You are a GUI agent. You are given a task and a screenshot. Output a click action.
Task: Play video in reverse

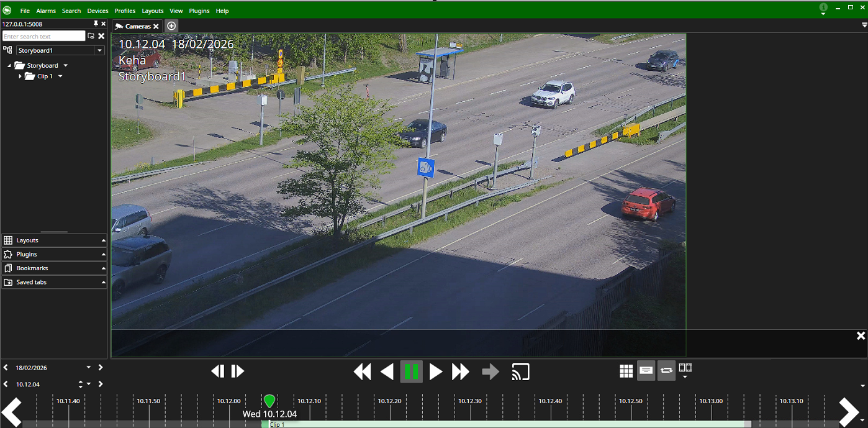[387, 371]
